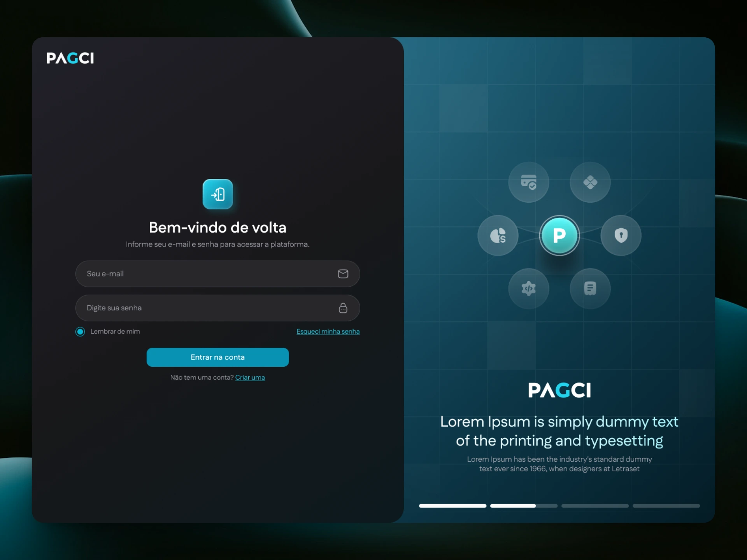The image size is (747, 560).
Task: Click the large PAGCI logo above the headline
Action: click(x=559, y=390)
